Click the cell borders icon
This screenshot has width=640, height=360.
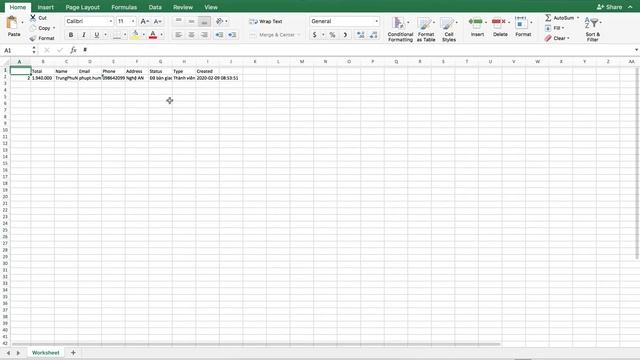(117, 35)
